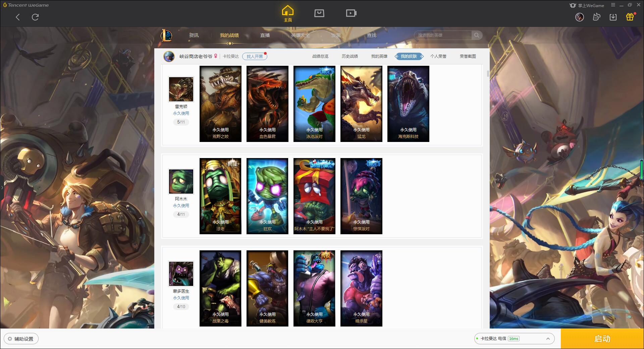Click the 4/11 skin count badge
The image size is (644, 349).
coord(181,214)
